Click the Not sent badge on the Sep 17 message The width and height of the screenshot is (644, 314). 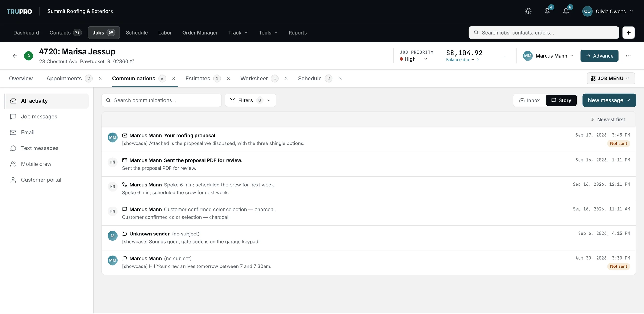click(x=618, y=144)
